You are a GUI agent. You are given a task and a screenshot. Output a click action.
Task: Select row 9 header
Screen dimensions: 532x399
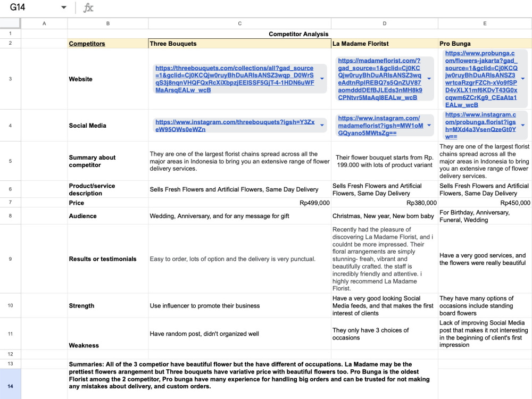(10, 259)
